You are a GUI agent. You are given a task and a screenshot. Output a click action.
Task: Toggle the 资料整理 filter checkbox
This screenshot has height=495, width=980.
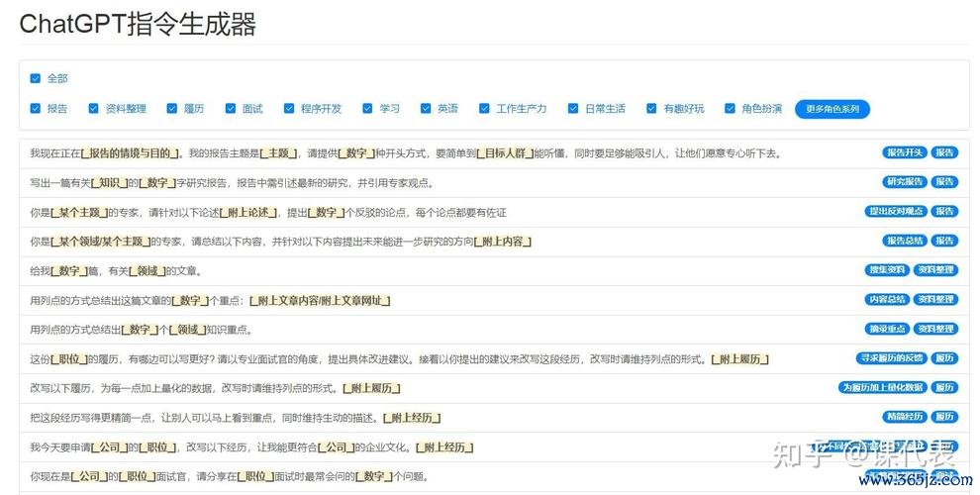point(94,109)
